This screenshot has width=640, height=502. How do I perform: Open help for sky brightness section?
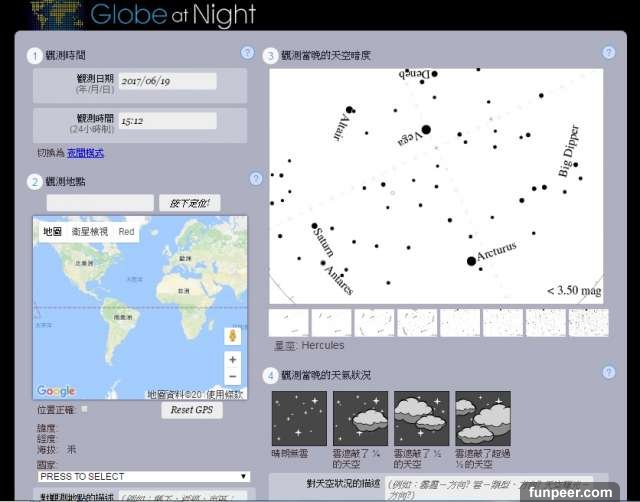coord(608,53)
